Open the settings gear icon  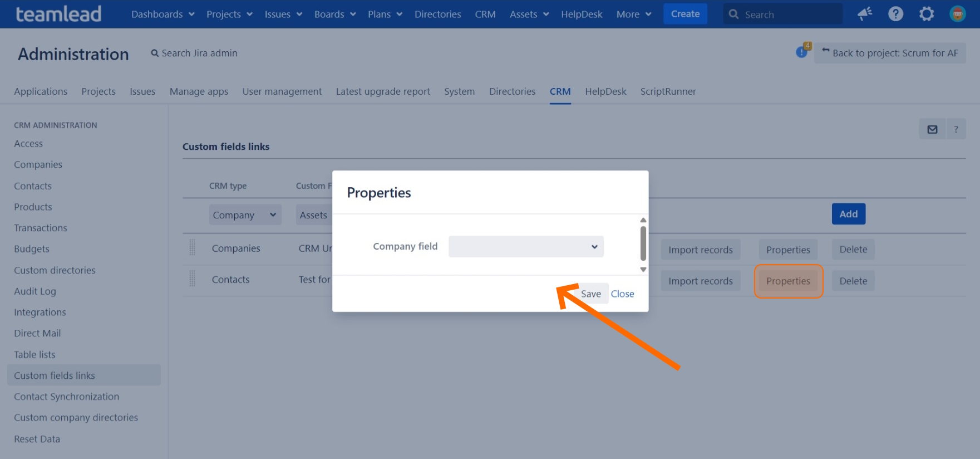tap(927, 14)
